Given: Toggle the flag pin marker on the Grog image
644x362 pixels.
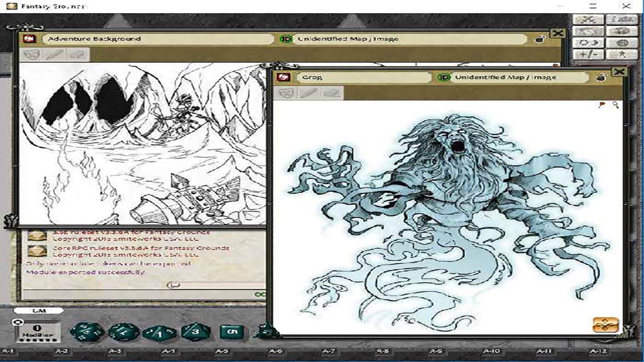Looking at the screenshot, I should [x=602, y=104].
